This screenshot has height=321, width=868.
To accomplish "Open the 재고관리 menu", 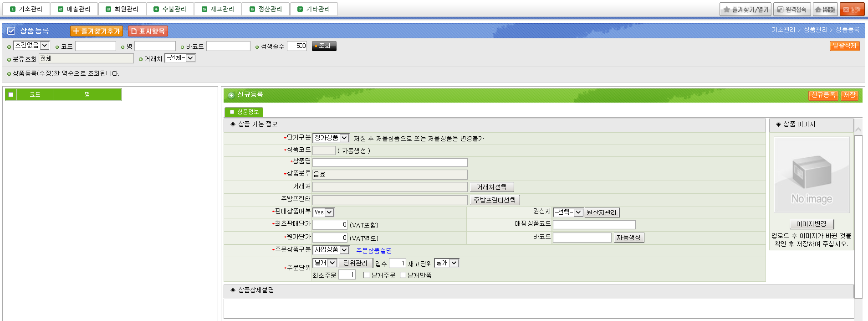I will click(x=218, y=9).
